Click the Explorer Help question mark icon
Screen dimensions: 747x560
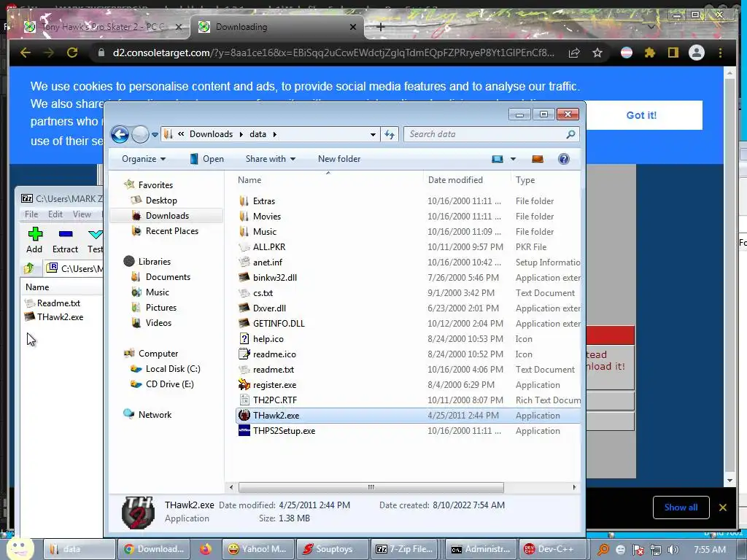(564, 159)
